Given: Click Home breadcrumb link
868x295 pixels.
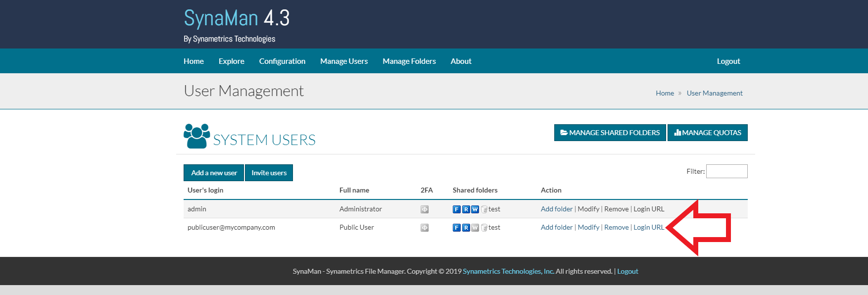Looking at the screenshot, I should pos(665,93).
